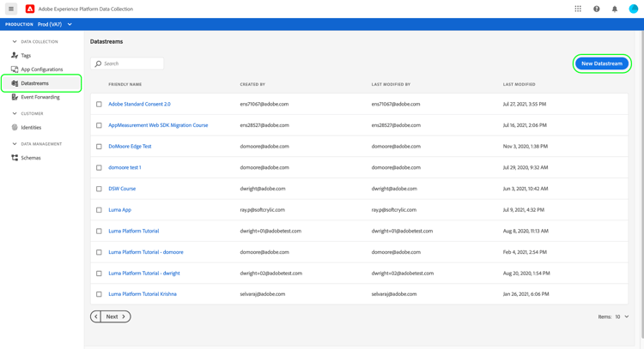This screenshot has width=644, height=349.
Task: Go to previous page arrow
Action: 95,316
